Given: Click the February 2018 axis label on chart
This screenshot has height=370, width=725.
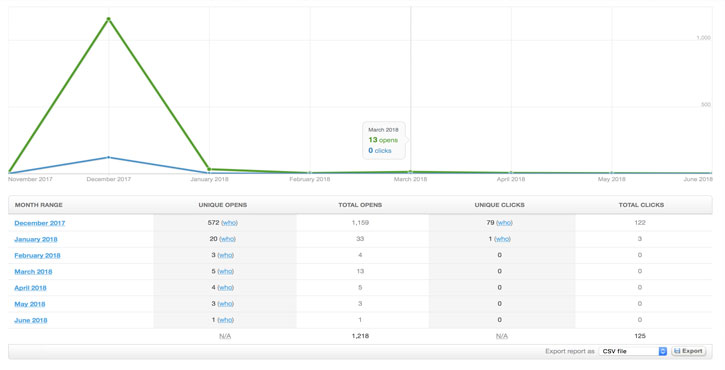Looking at the screenshot, I should tap(310, 179).
